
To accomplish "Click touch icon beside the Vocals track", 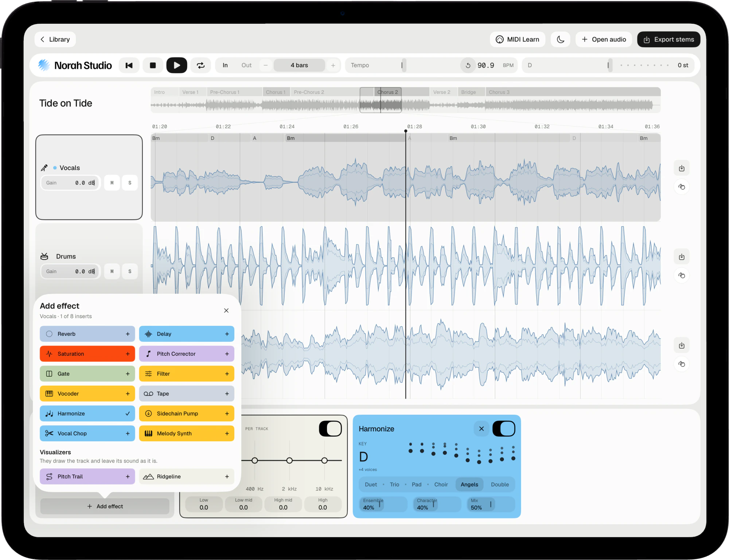I will point(682,187).
